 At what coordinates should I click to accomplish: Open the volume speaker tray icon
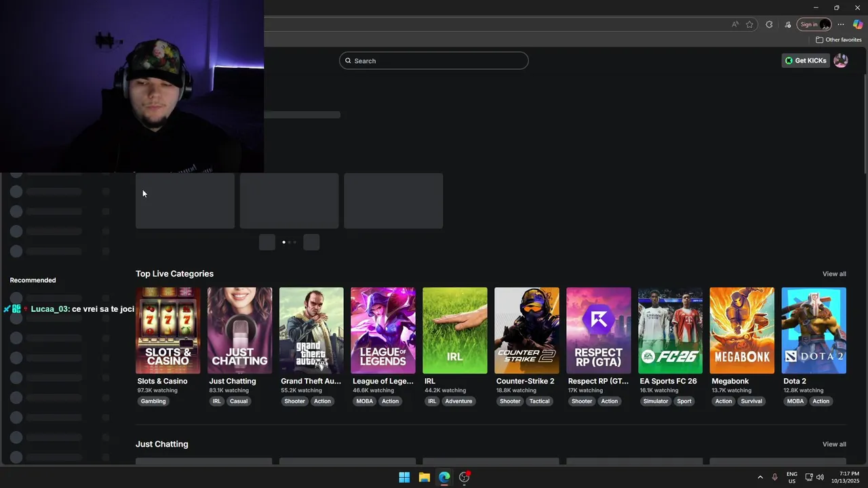(820, 477)
